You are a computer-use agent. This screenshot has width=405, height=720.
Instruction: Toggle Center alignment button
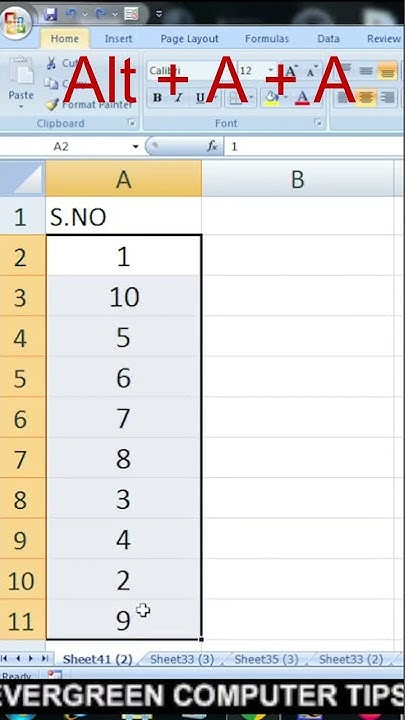pyautogui.click(x=366, y=97)
